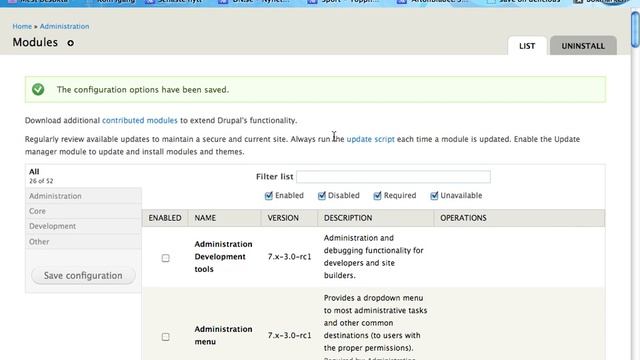Select the Administration category in sidebar

click(x=83, y=196)
